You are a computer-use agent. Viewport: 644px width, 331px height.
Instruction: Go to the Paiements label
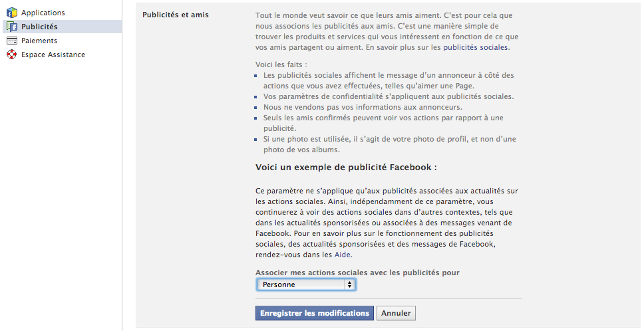point(39,41)
